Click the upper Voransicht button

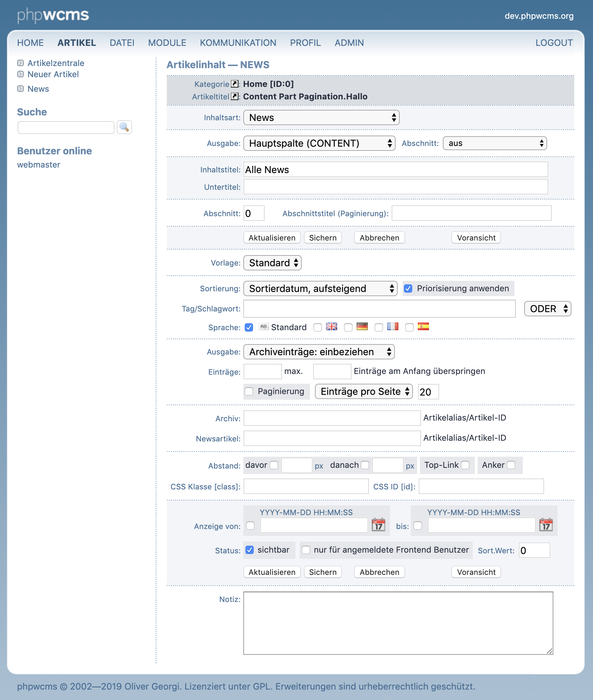pyautogui.click(x=476, y=238)
